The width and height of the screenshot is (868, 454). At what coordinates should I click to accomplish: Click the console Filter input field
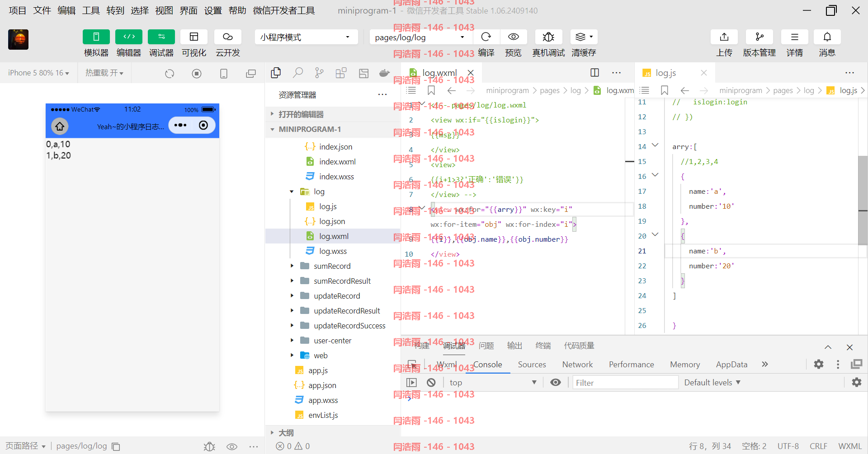click(x=625, y=383)
